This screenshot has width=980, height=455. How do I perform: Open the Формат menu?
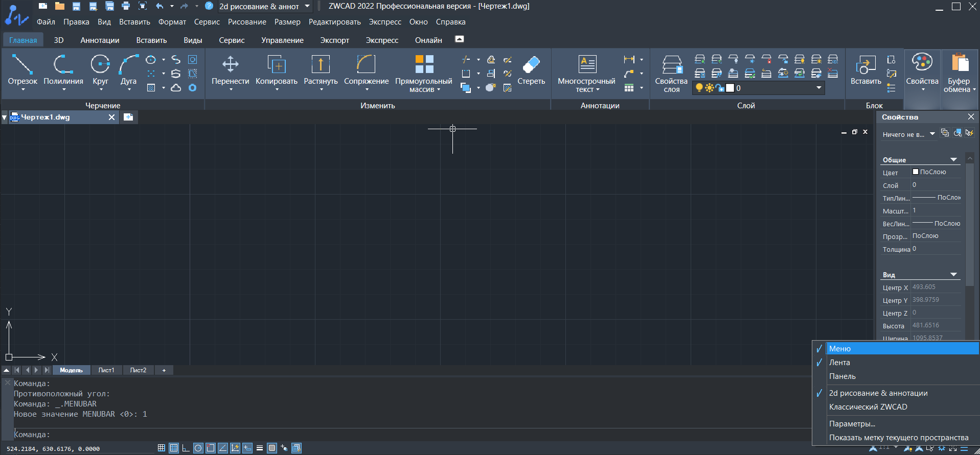click(172, 22)
